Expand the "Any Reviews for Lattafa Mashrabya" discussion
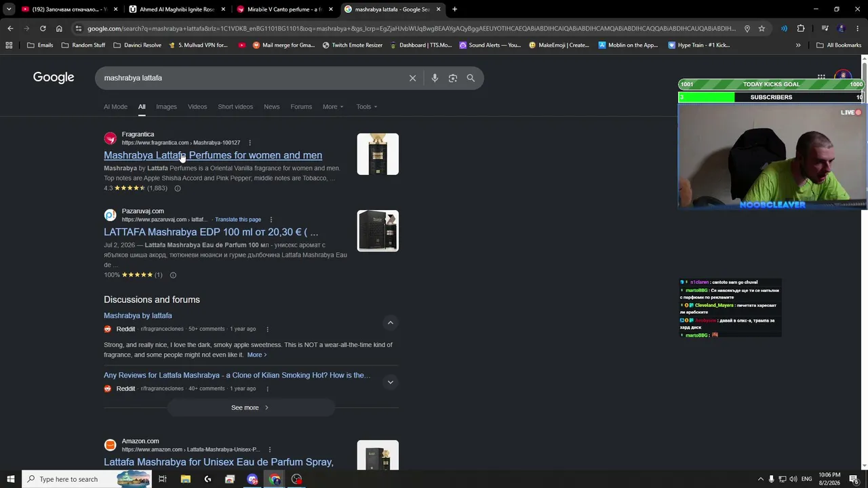The height and width of the screenshot is (488, 868). 390,382
